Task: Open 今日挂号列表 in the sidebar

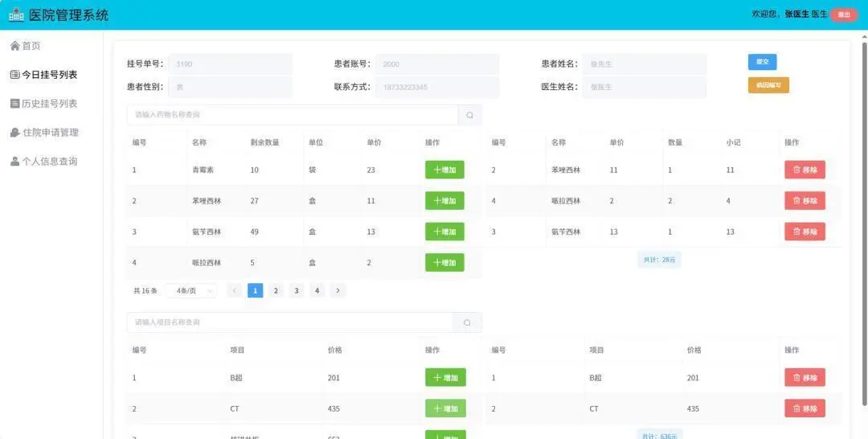Action: (43, 75)
